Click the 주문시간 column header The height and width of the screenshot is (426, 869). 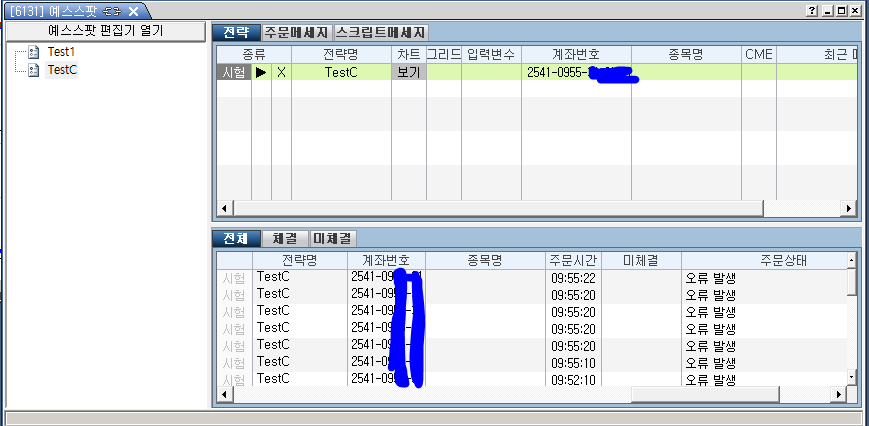pos(573,261)
